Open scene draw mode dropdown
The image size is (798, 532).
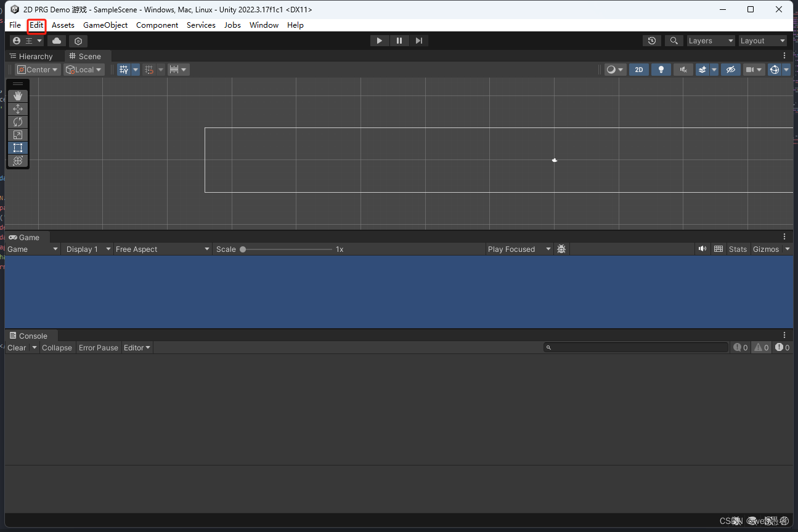(615, 70)
